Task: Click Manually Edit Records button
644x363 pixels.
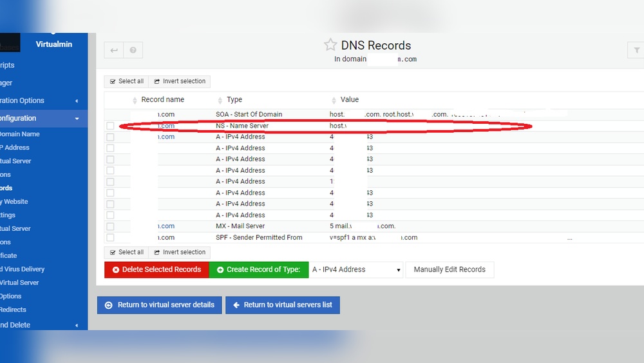Action: click(450, 270)
